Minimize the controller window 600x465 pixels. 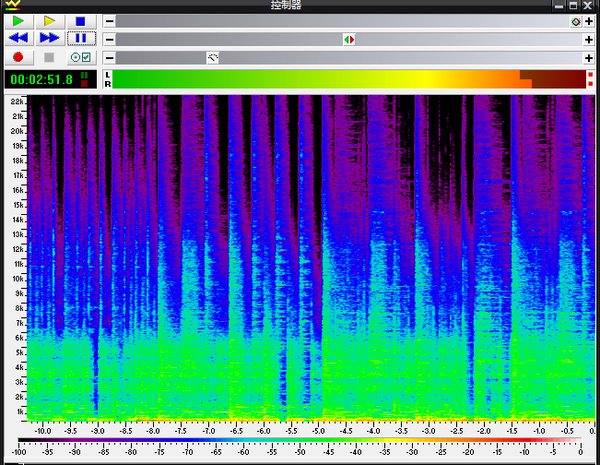(x=559, y=6)
